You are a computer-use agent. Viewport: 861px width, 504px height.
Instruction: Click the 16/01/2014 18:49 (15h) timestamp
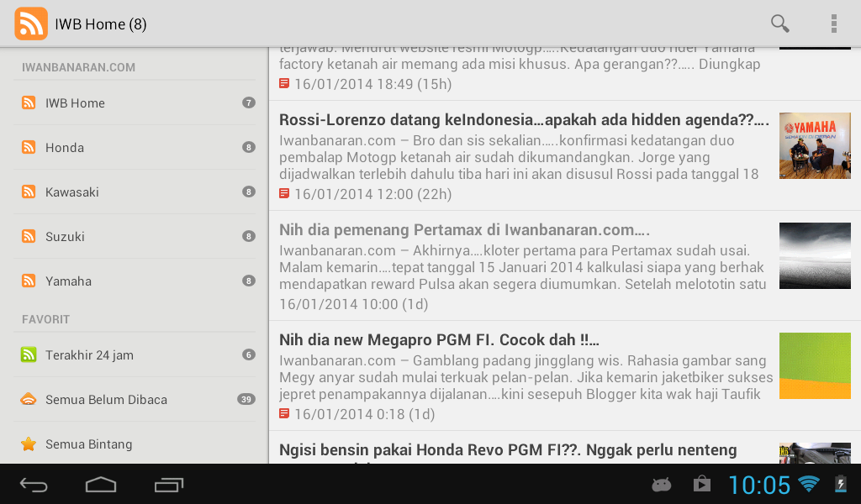372,84
